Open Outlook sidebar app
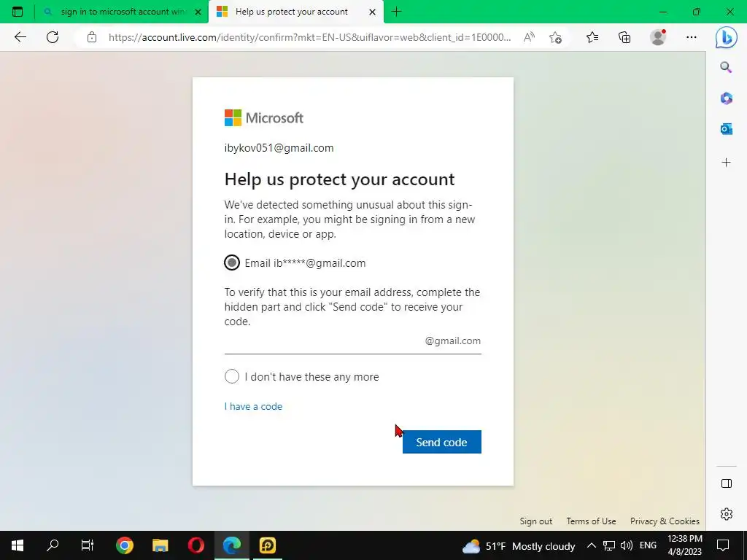This screenshot has height=560, width=747. coord(726,128)
